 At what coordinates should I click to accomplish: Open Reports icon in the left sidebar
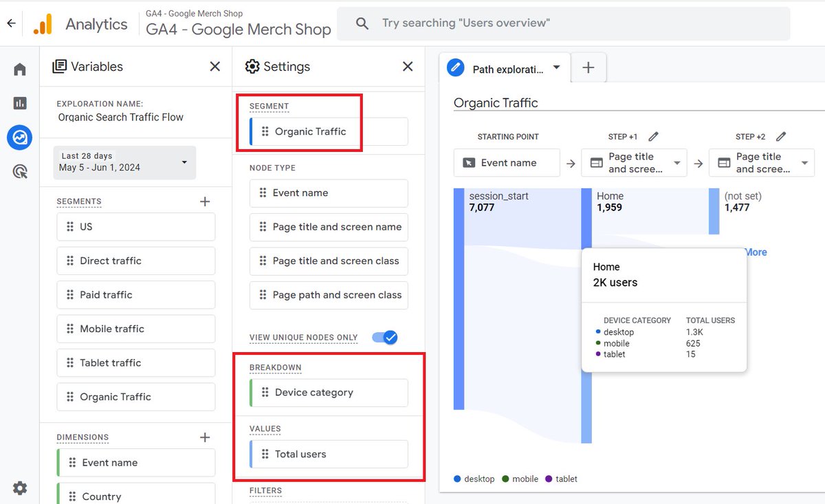click(20, 103)
